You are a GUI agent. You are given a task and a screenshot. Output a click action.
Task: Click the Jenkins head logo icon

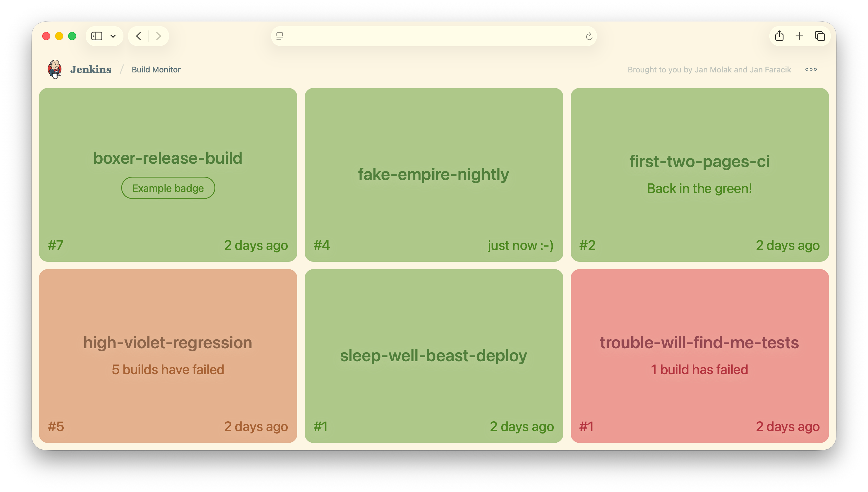(x=55, y=69)
